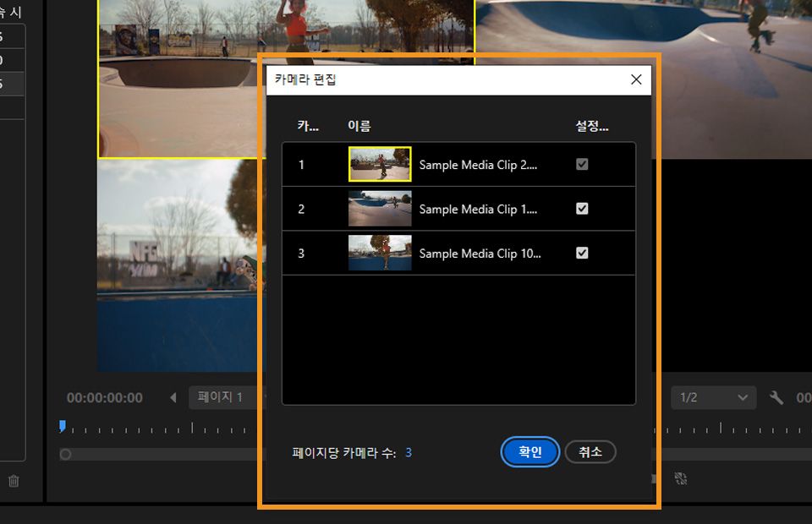Select camera 1 thumbnail with yellow border

380,164
